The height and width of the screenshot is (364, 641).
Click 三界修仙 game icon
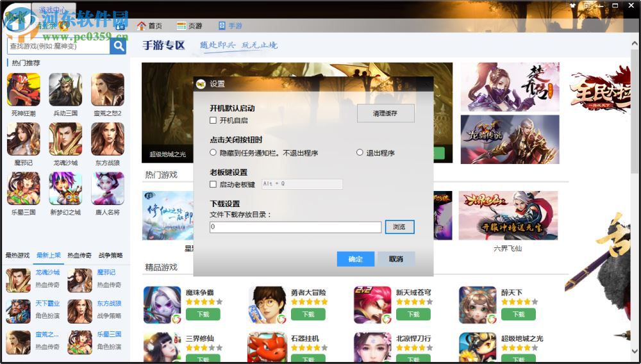pos(162,347)
